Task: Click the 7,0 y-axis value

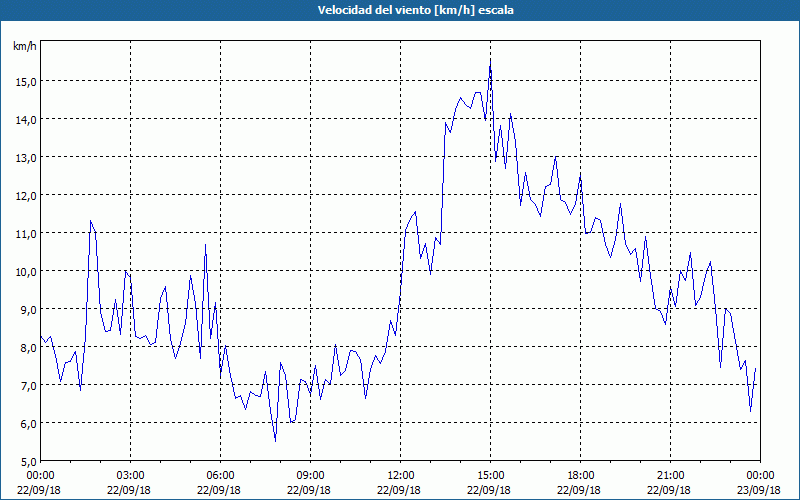Action: coord(28,385)
